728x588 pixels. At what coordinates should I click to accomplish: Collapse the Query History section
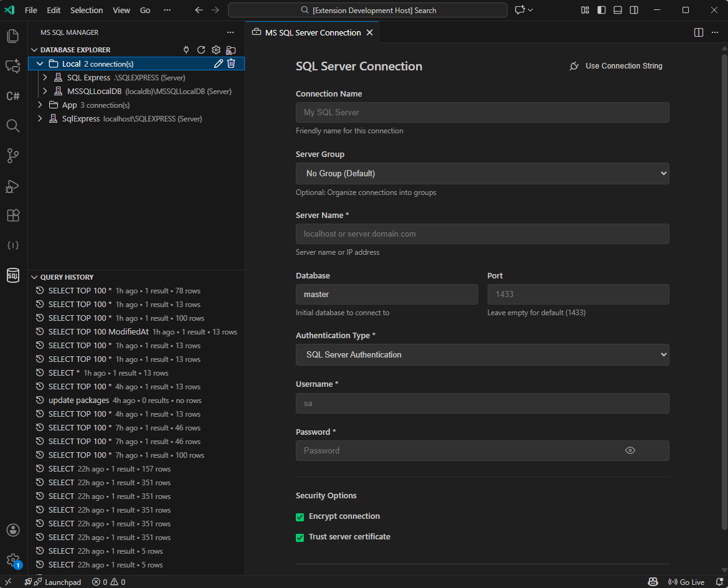pos(34,277)
